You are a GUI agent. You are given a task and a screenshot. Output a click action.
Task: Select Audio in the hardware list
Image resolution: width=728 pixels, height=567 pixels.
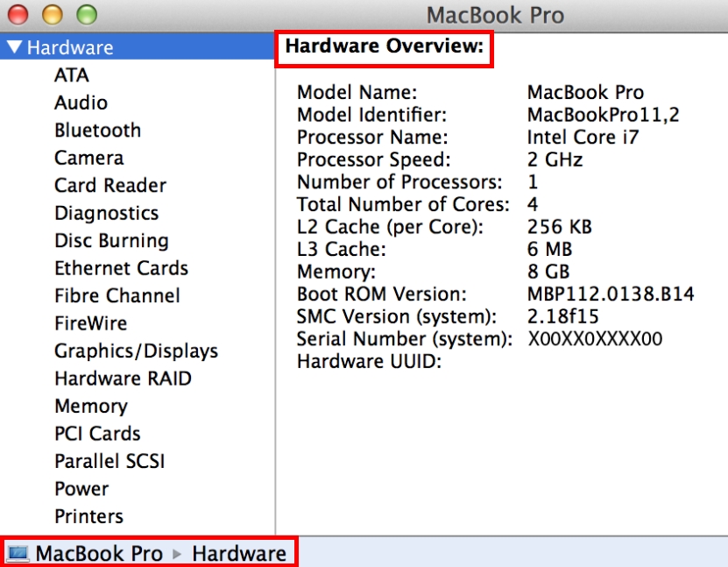81,103
